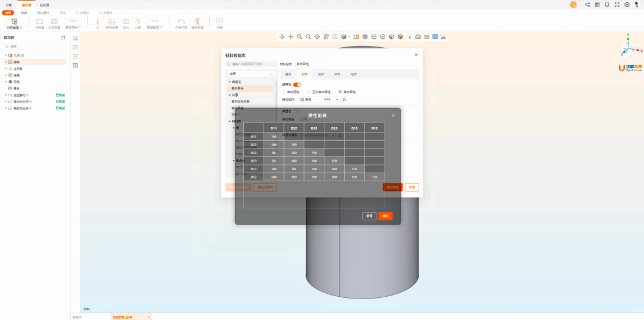Viewport: 644px width, 320px height.
Task: Select the 力 force load tool
Action: click(x=98, y=24)
